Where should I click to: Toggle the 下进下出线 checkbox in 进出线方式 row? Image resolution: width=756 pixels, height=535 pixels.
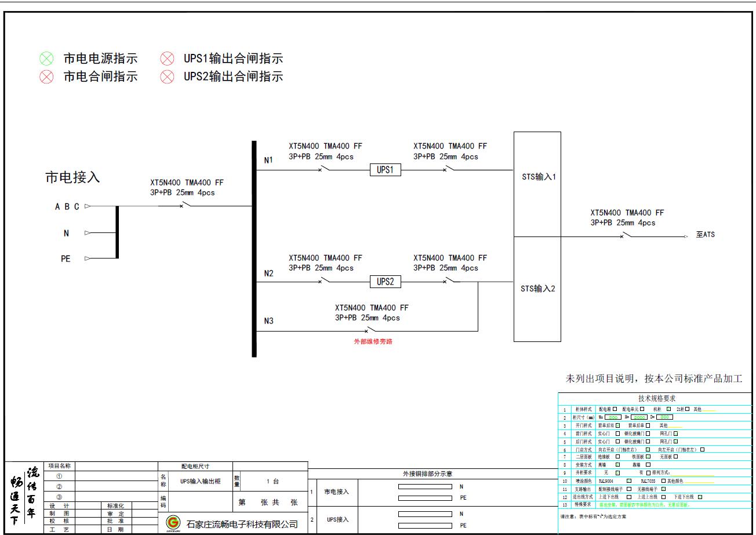click(700, 497)
